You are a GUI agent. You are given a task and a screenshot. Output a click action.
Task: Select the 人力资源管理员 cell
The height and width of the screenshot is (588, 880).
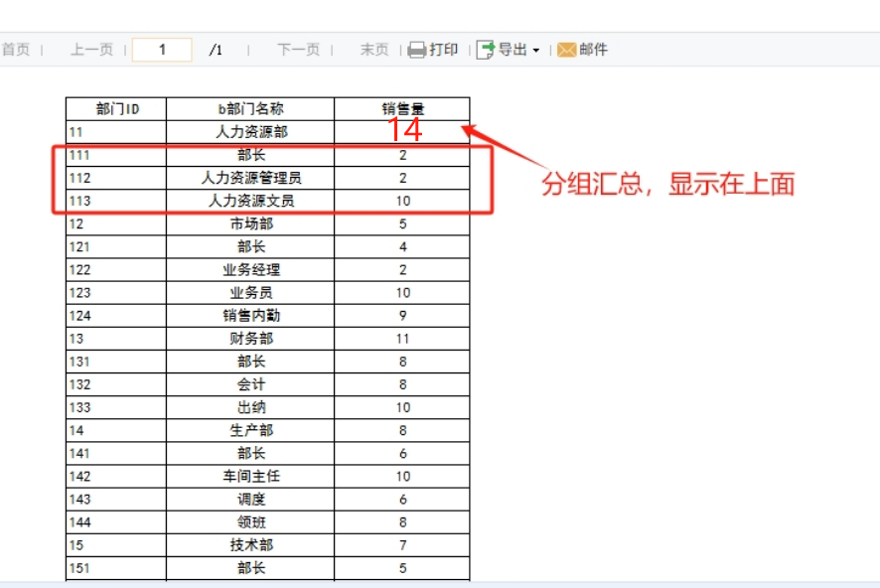pos(250,178)
